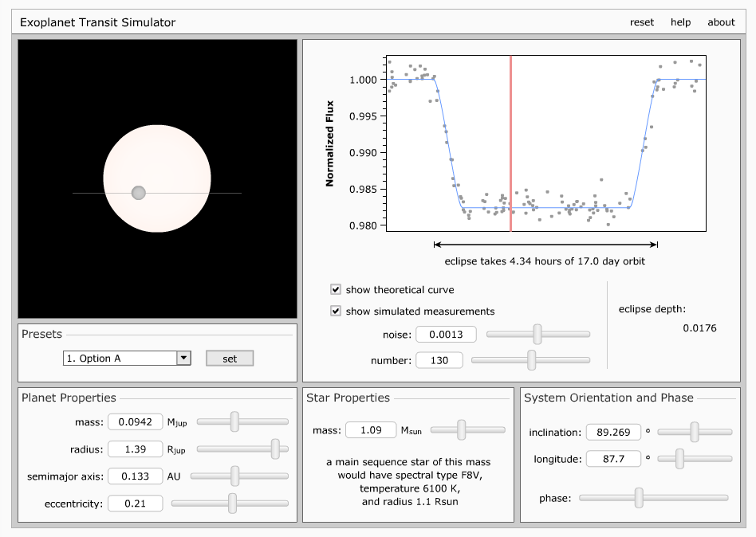Image resolution: width=756 pixels, height=537 pixels.
Task: Click the planet on the star disk
Action: click(x=139, y=193)
